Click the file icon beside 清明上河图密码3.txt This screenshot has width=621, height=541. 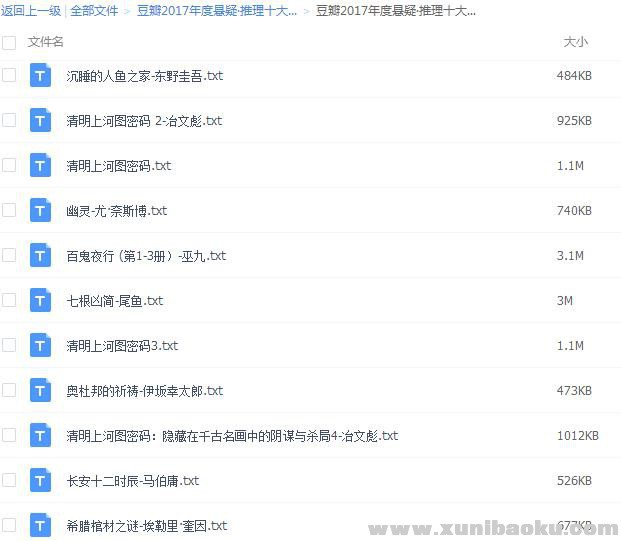pyautogui.click(x=40, y=346)
